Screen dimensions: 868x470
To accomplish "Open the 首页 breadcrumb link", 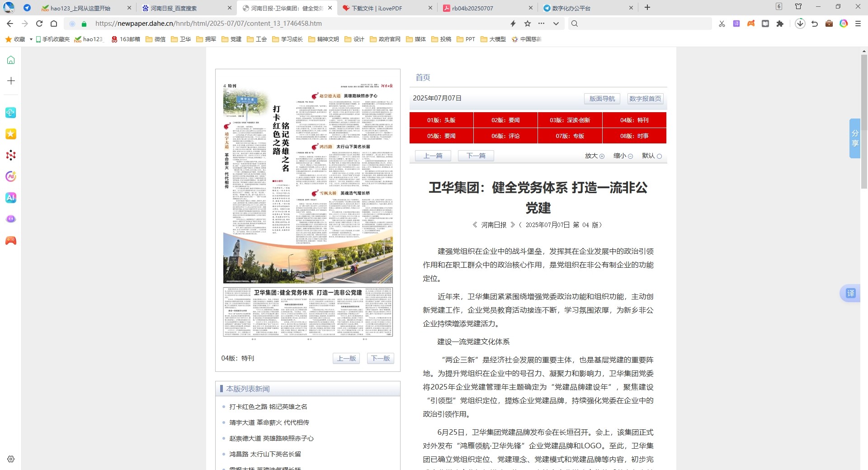I will tap(423, 77).
